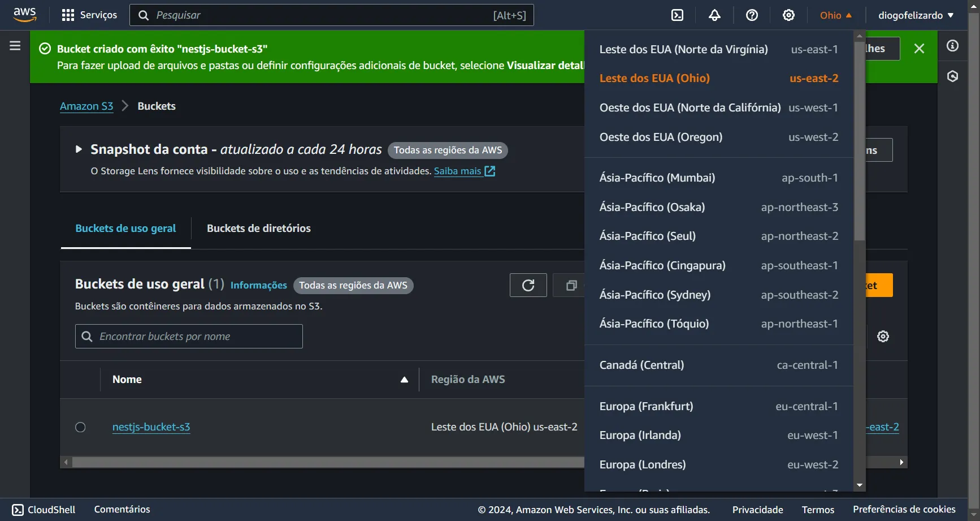
Task: Click Informações link beside bucket heading
Action: coord(258,285)
